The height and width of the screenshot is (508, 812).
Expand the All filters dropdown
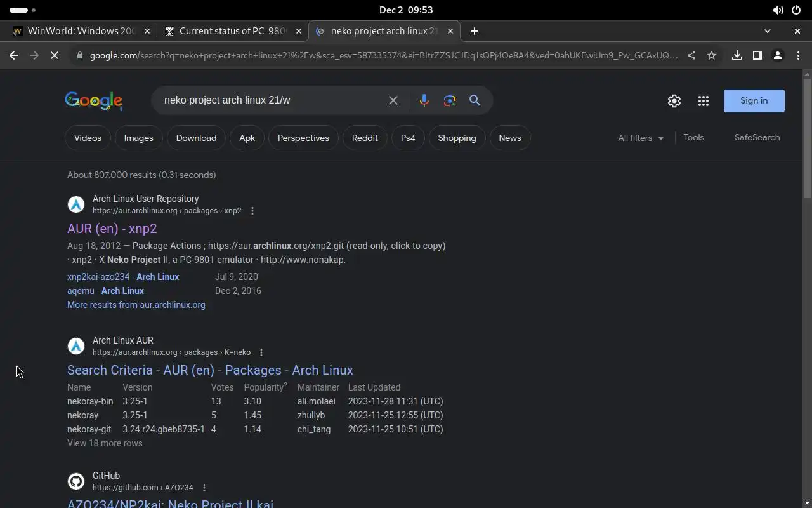pyautogui.click(x=641, y=138)
